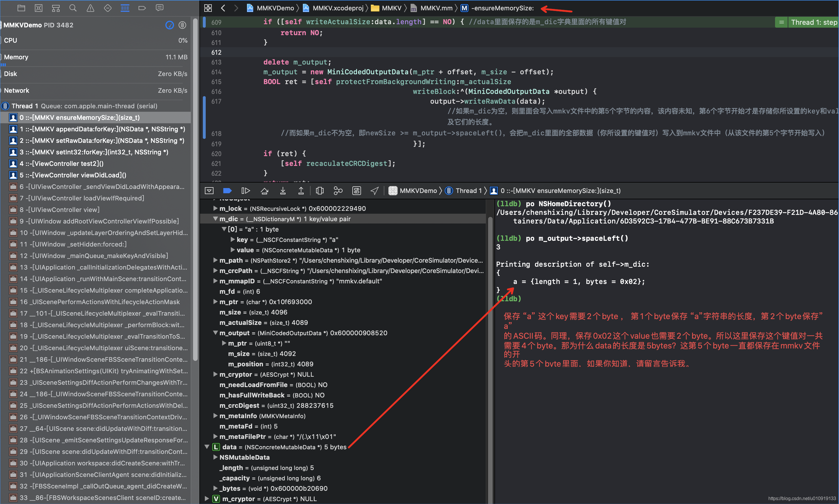Select frame 5 ViewController viewDidLoad
This screenshot has width=839, height=504.
click(x=95, y=175)
